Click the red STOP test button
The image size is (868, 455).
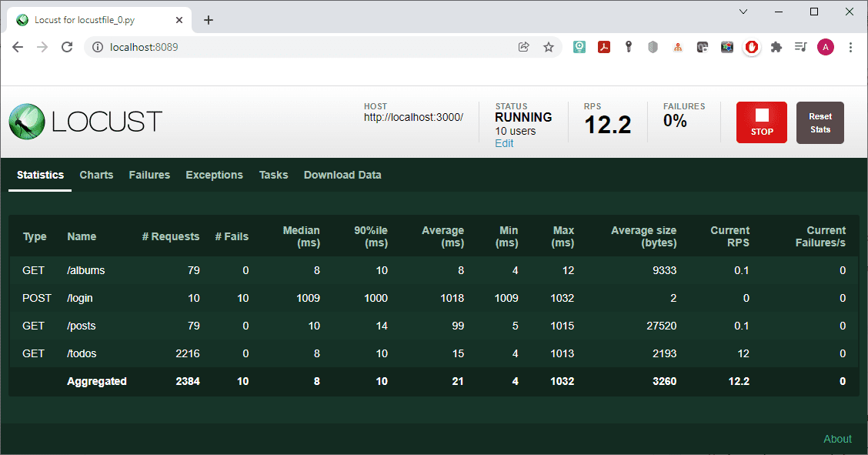coord(761,122)
